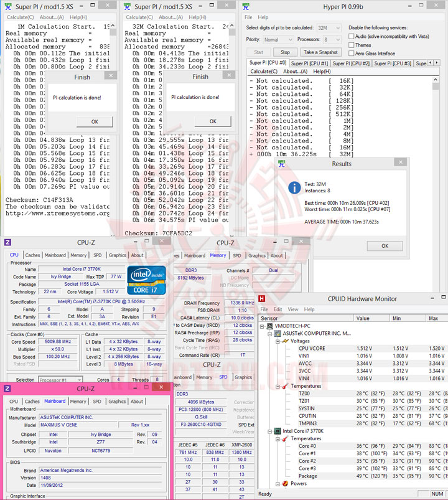This screenshot has width=448, height=500.
Task: Click the chip icon next to Intel Core i7 3770K
Action: [x=278, y=431]
